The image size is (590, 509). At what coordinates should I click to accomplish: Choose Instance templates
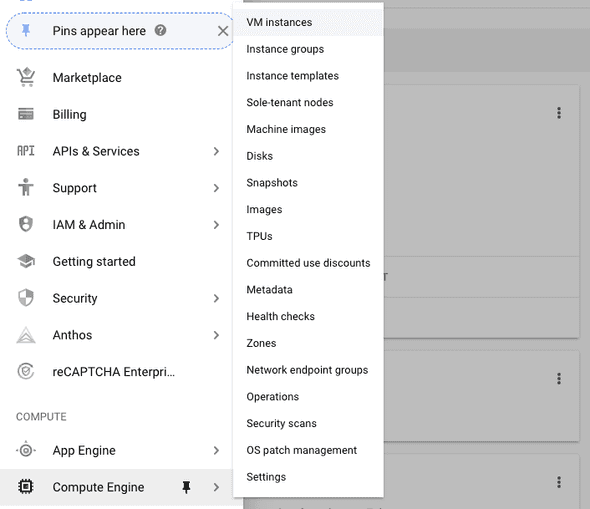pyautogui.click(x=308, y=76)
